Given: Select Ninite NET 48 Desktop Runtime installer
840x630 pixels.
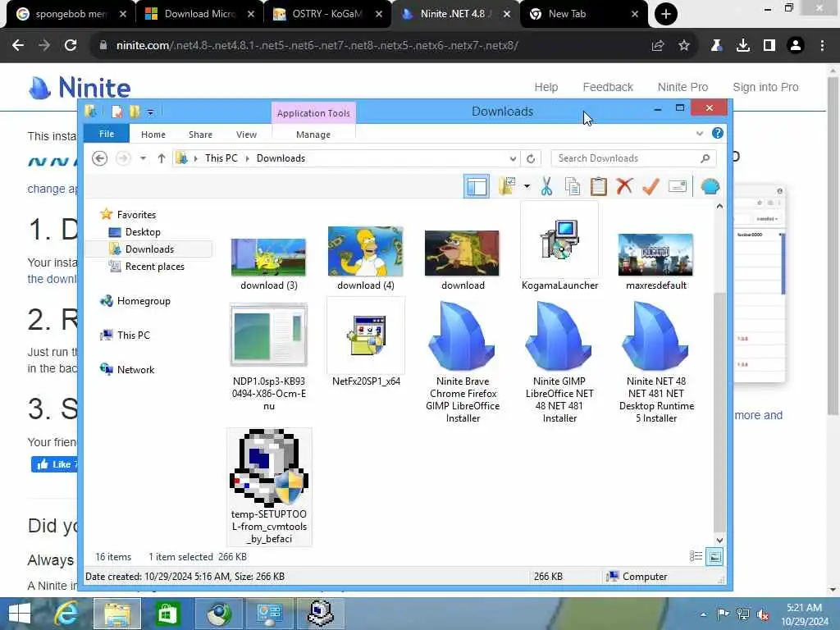Looking at the screenshot, I should click(x=655, y=336).
